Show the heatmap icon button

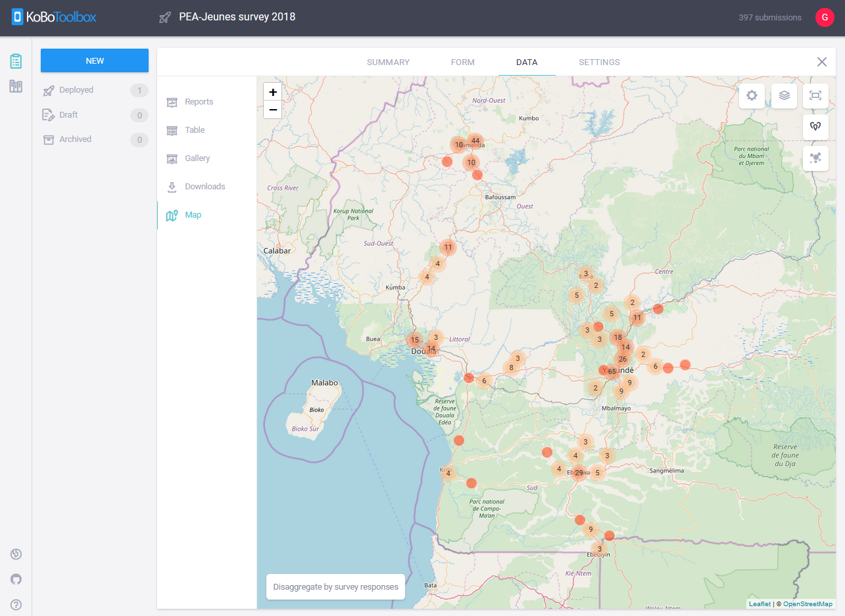[815, 127]
